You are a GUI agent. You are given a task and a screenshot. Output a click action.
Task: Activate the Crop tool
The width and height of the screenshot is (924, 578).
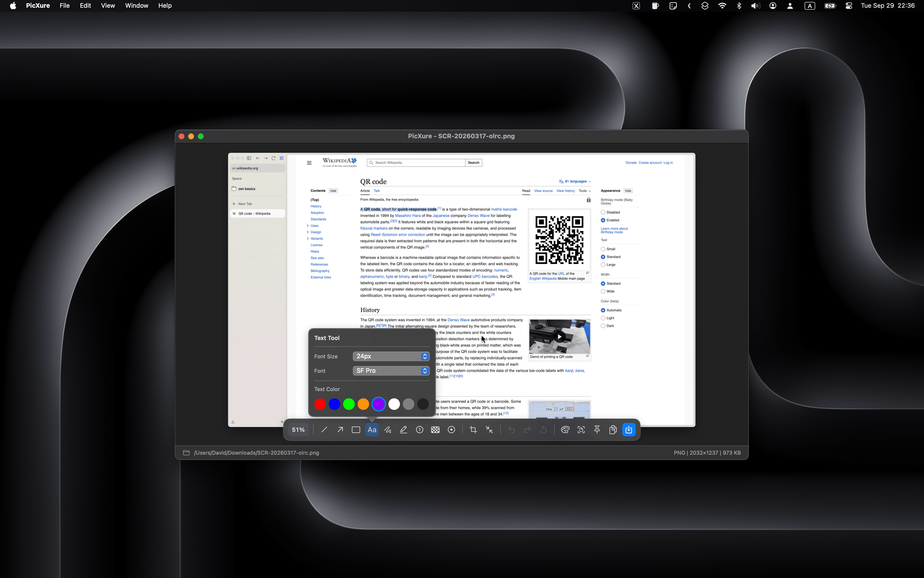(473, 430)
